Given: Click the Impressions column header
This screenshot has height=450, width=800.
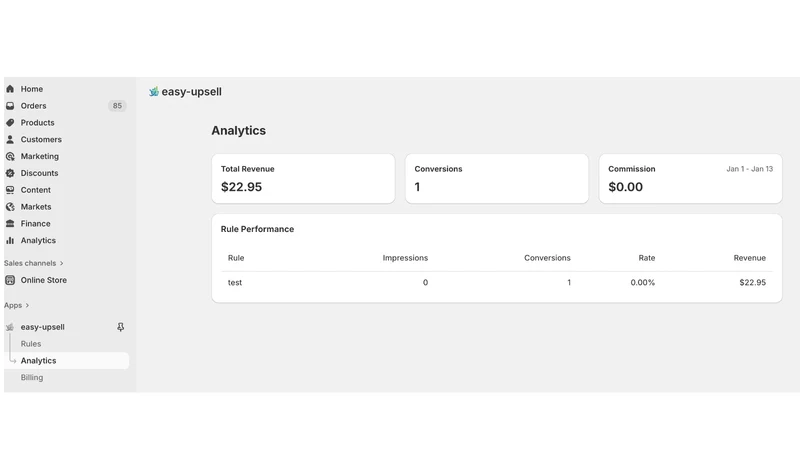Looking at the screenshot, I should pyautogui.click(x=405, y=258).
